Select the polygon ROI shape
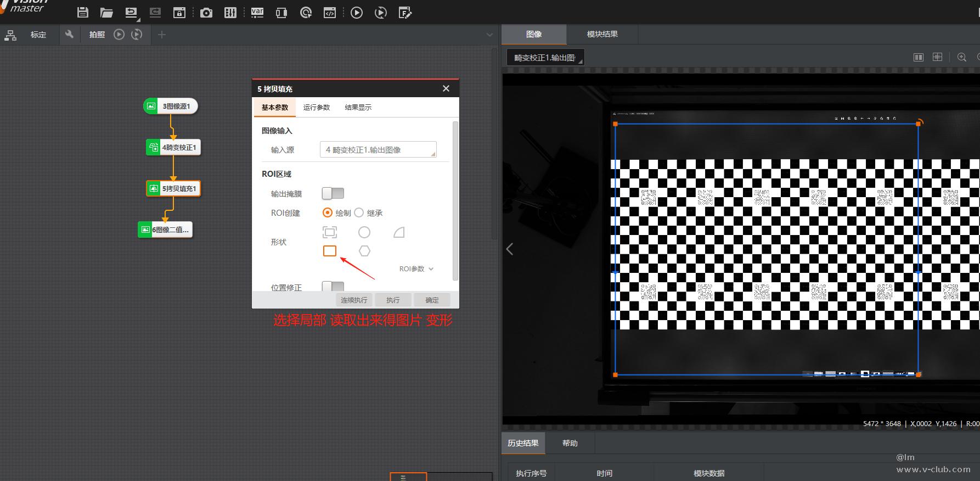 click(364, 251)
